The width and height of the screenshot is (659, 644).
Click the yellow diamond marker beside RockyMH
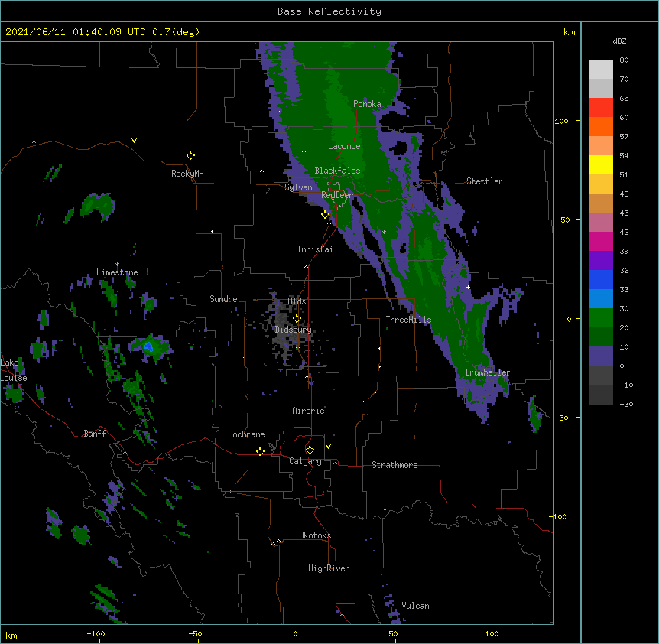point(190,156)
